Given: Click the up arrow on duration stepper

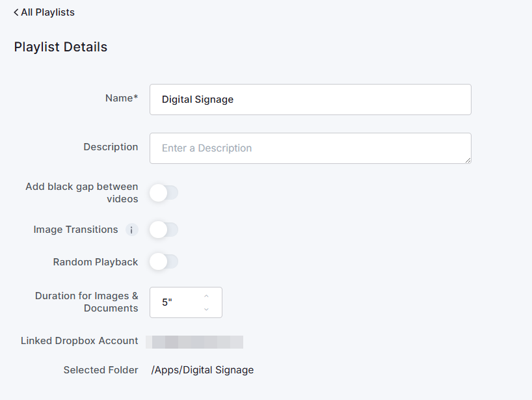Looking at the screenshot, I should point(207,297).
